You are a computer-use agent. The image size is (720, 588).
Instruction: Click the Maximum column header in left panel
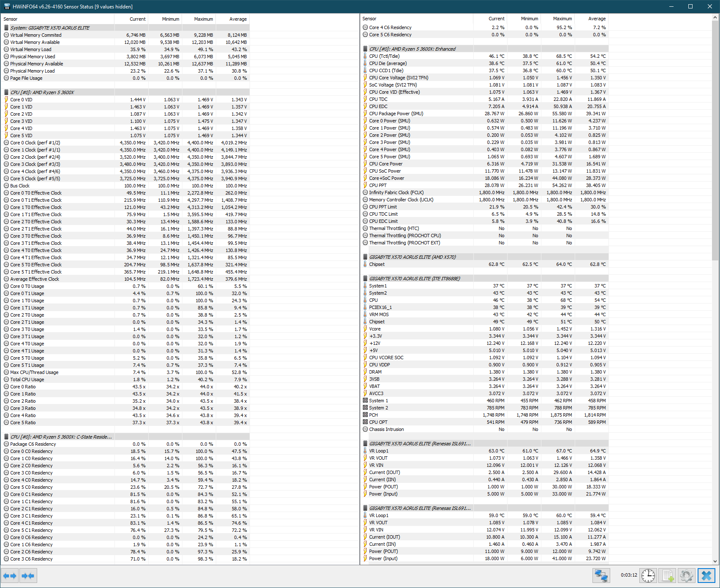[x=199, y=19]
